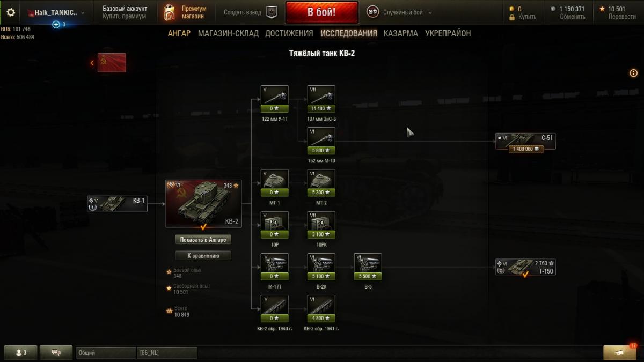The width and height of the screenshot is (644, 362).
Task: Click the Показать в Ангаре button
Action: [203, 240]
